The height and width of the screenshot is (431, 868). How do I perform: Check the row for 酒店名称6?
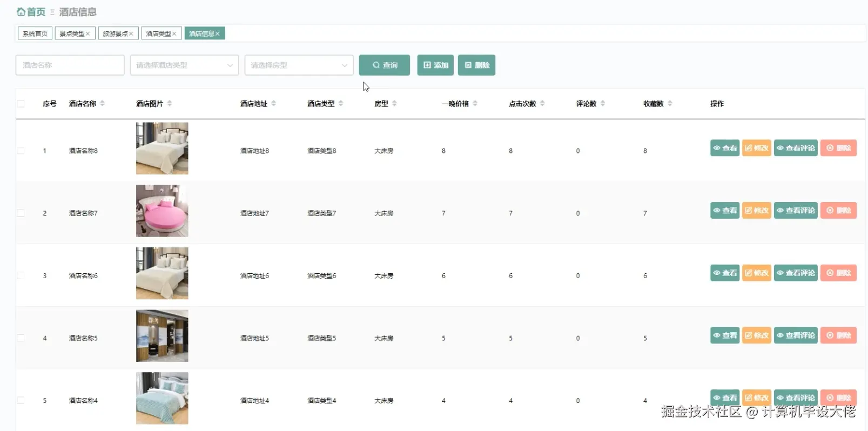pyautogui.click(x=21, y=275)
